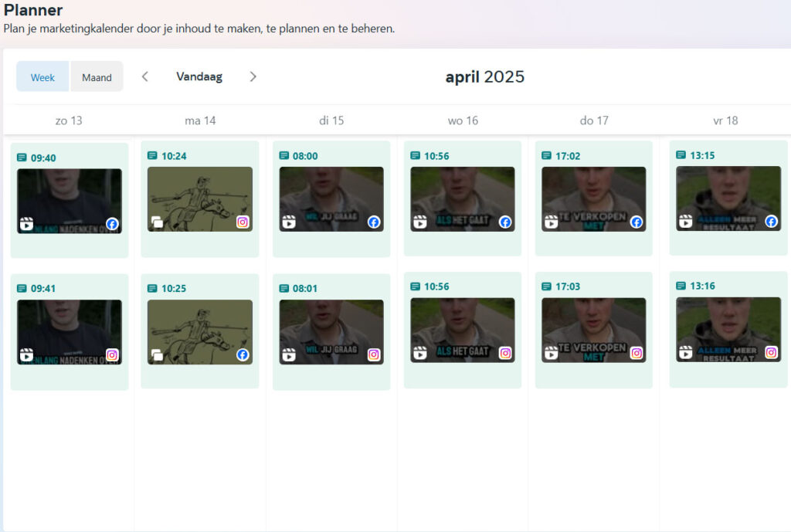Screen dimensions: 791x532
Task: Open the horse sketch thumbnail at 10:24
Action: pyautogui.click(x=200, y=198)
